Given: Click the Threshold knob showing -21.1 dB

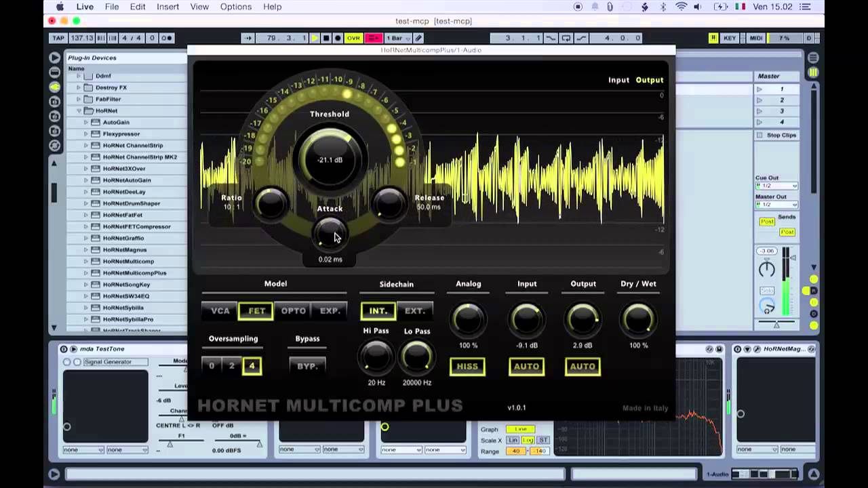Looking at the screenshot, I should (330, 160).
